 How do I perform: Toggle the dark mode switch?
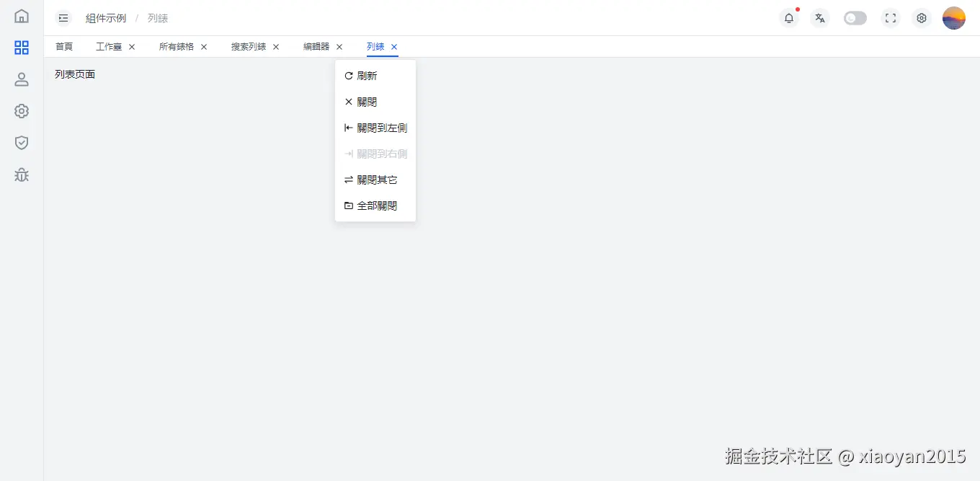click(x=855, y=18)
